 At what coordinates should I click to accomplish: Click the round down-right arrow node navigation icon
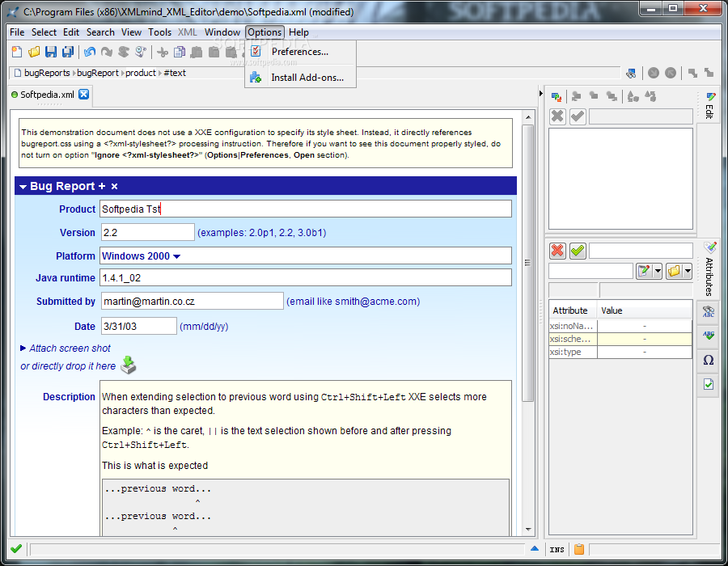654,73
